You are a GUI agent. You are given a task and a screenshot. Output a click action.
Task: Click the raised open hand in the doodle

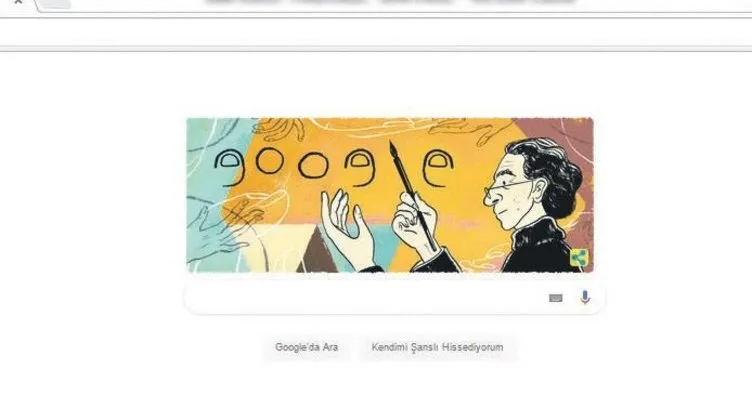click(x=346, y=229)
